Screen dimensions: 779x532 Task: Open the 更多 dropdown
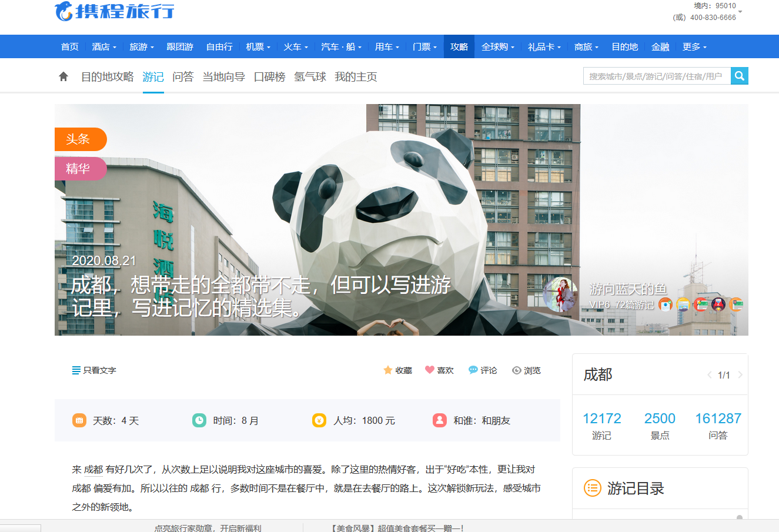pyautogui.click(x=694, y=46)
